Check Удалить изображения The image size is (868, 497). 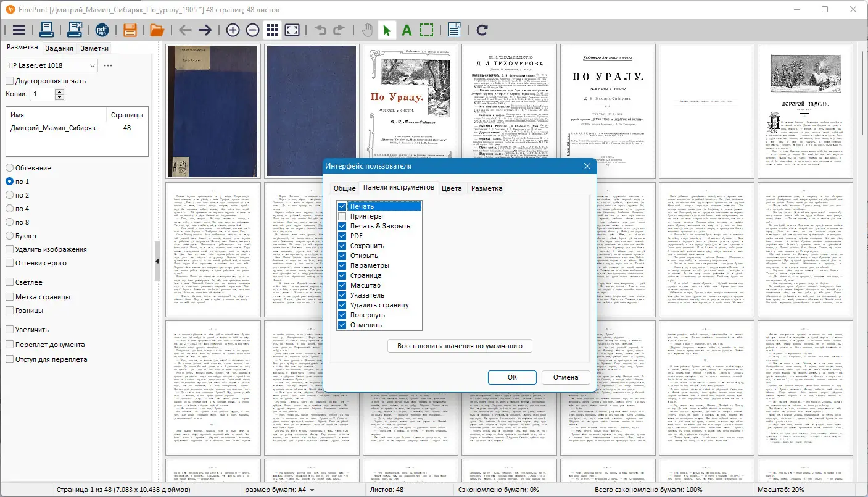click(x=10, y=249)
